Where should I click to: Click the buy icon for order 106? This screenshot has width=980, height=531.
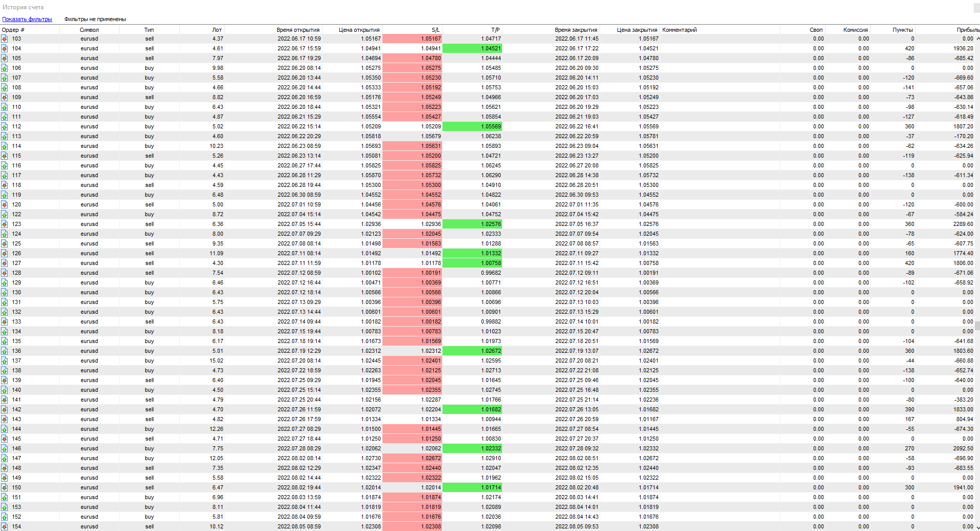click(4, 68)
